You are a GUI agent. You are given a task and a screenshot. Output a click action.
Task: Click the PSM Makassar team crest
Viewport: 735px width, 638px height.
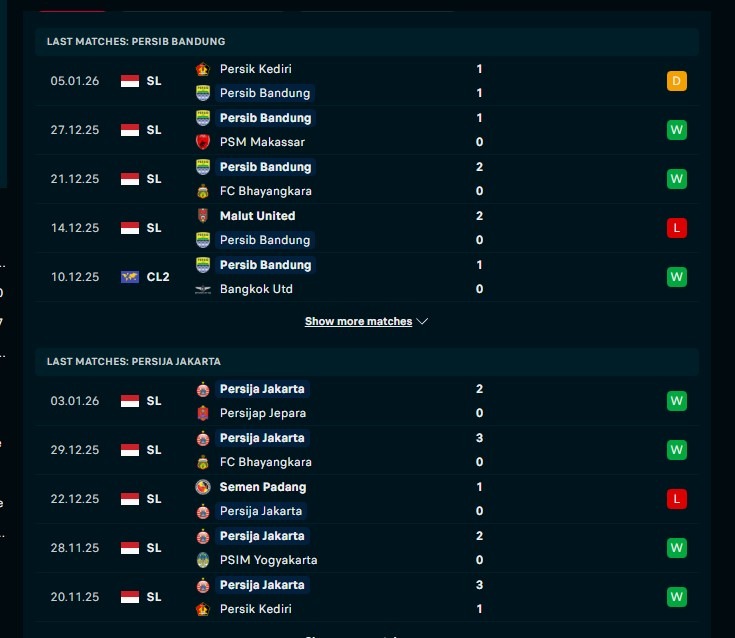[203, 142]
